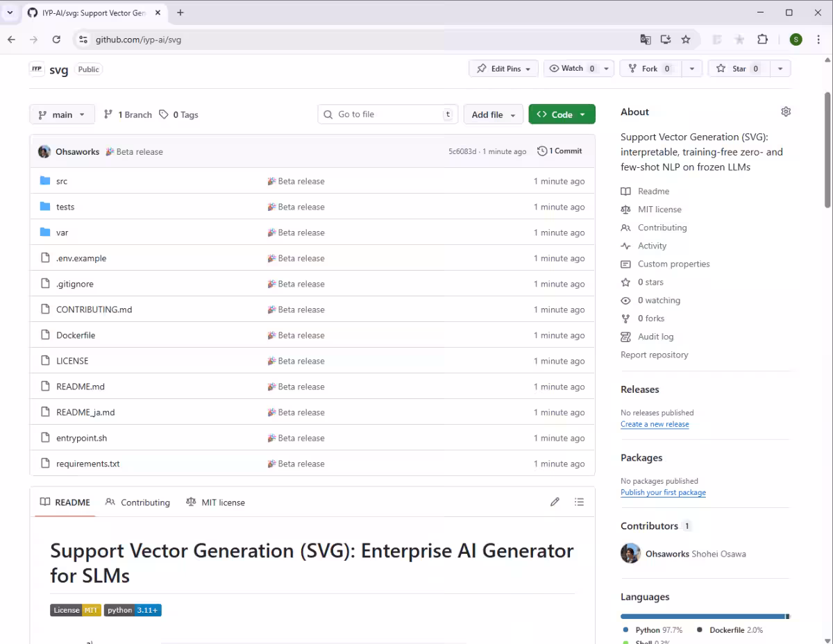Click the Ohsaworks contributor avatar
This screenshot has height=644, width=833.
630,554
